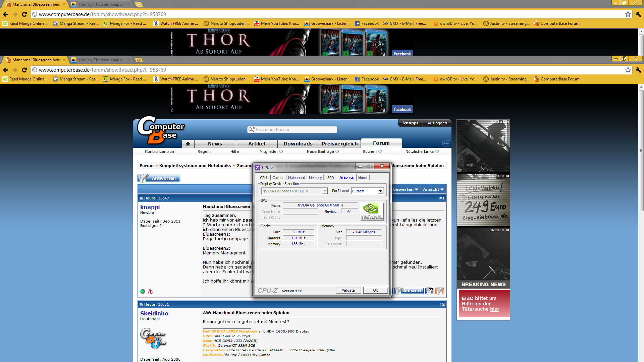Open the SPD tab in CPU-Z
Image resolution: width=644 pixels, height=362 pixels.
point(330,178)
